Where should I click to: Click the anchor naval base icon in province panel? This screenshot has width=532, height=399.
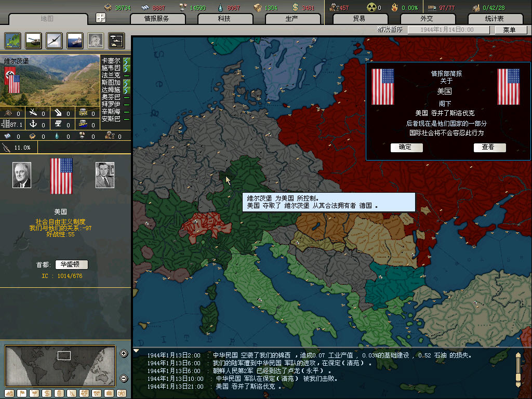pyautogui.click(x=33, y=124)
